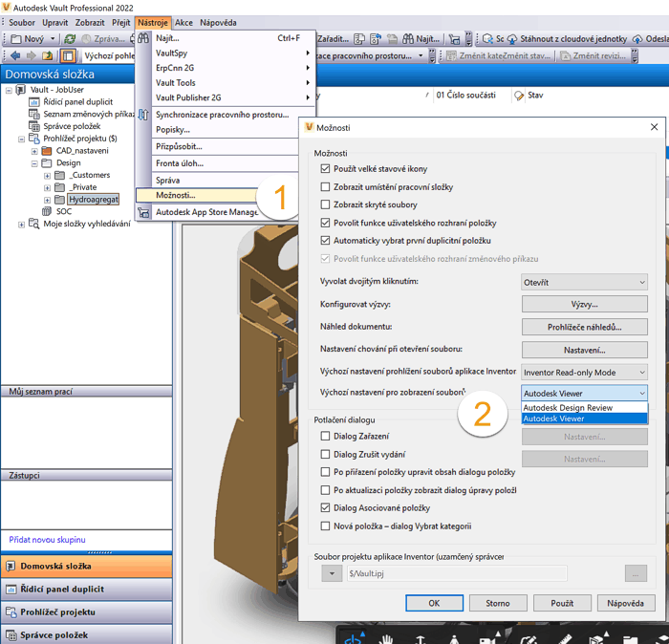Click the back navigation arrow icon
Viewport: 669px width, 644px height.
(16, 55)
